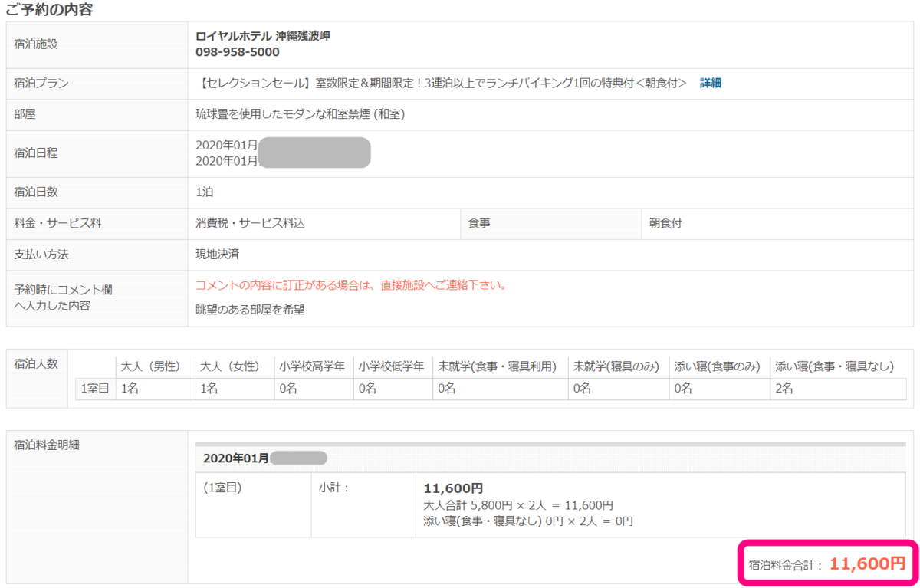Image resolution: width=920 pixels, height=588 pixels.
Task: Click the 1室目 row label in guest table
Action: [x=96, y=389]
